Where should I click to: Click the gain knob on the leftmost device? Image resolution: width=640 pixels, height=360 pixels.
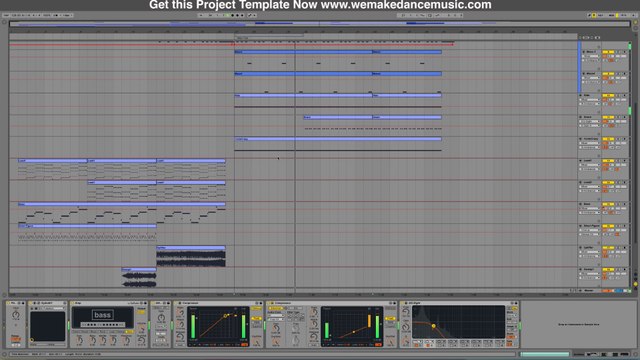[x=16, y=315]
